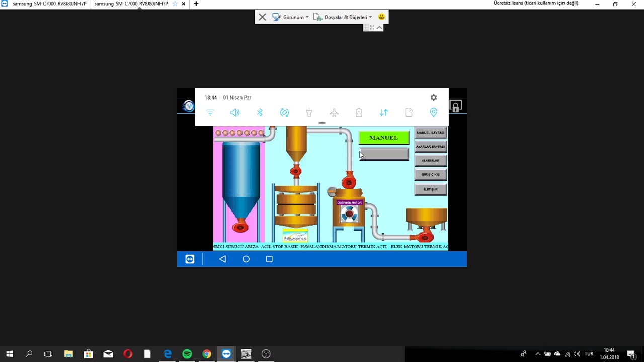Viewport: 644px width, 362px height.
Task: Open Microsoft Edge from the taskbar
Action: point(168,354)
